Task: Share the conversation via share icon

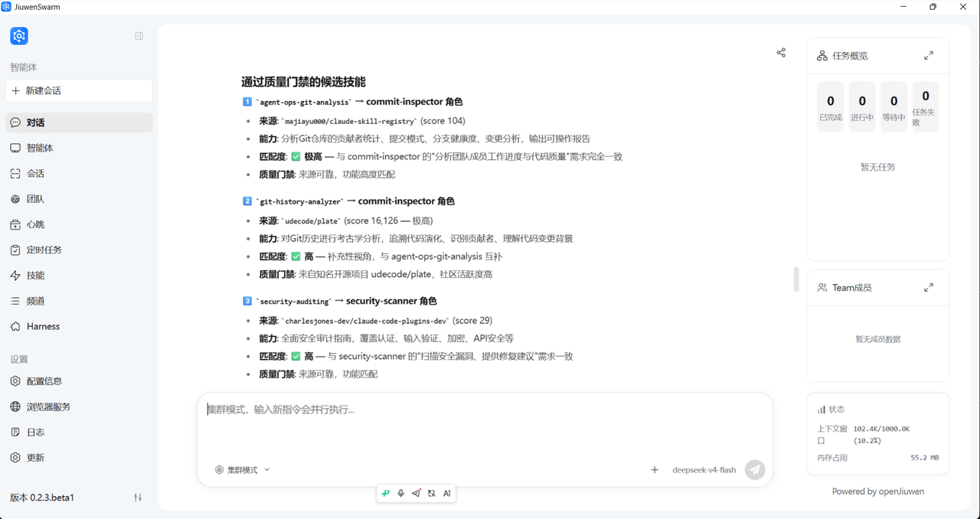Action: click(x=781, y=53)
